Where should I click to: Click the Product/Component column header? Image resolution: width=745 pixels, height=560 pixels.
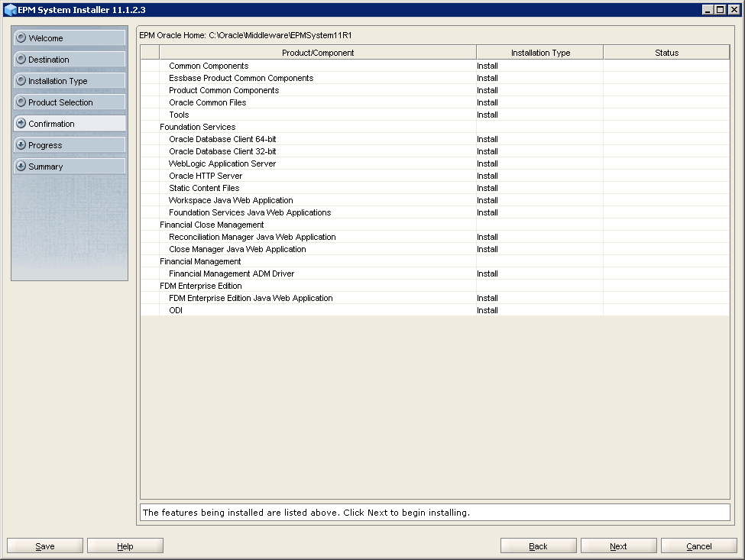click(318, 53)
